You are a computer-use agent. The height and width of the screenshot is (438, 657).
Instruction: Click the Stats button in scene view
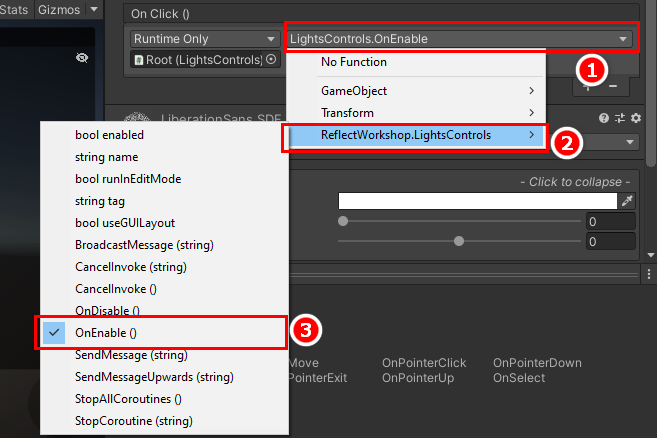pos(14,9)
